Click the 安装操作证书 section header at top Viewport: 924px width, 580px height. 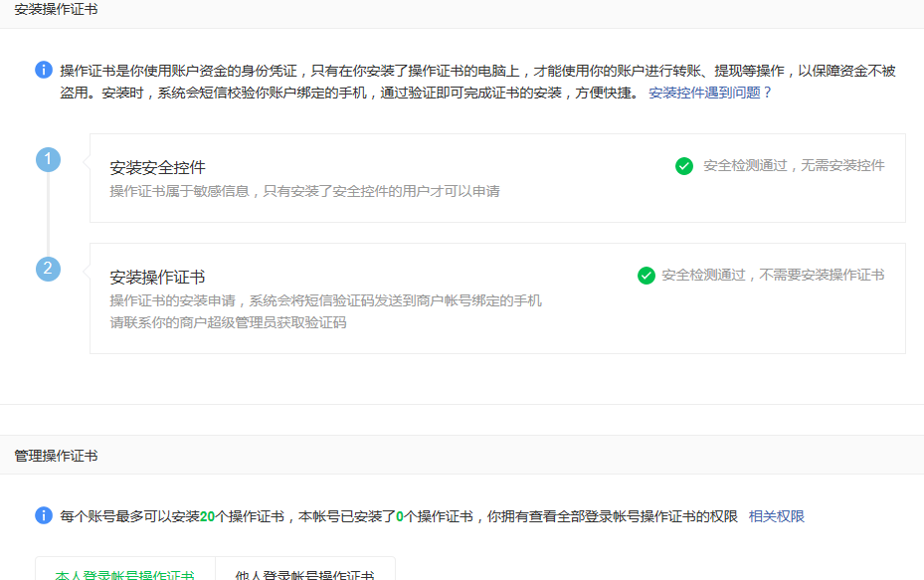point(57,9)
